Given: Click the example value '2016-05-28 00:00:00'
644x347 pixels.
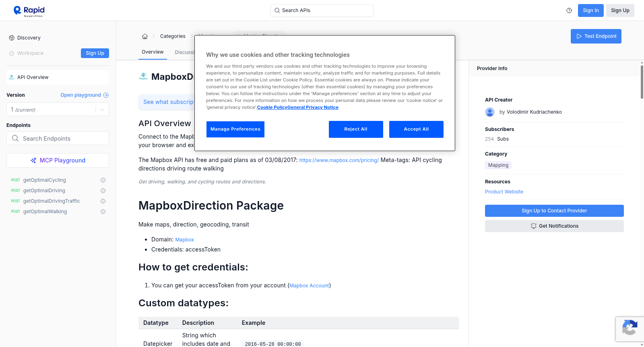Looking at the screenshot, I should click(273, 344).
